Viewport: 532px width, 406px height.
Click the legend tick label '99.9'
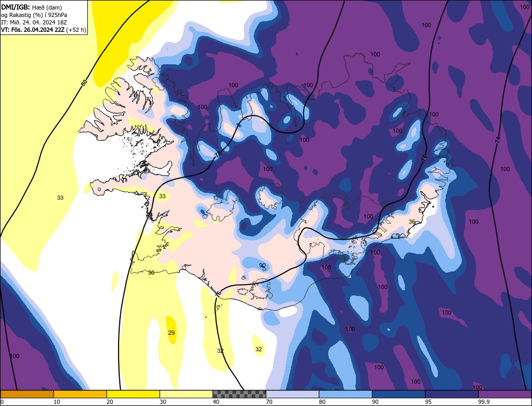(484, 402)
